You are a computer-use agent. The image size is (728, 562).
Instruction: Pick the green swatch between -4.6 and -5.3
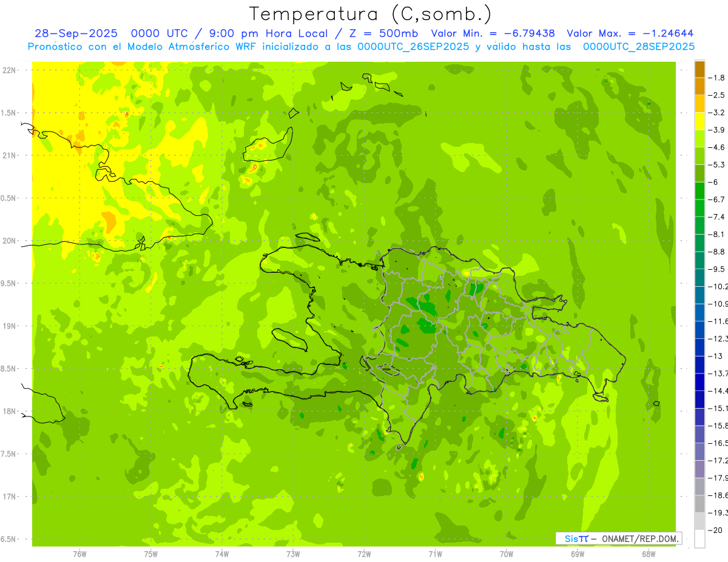699,156
